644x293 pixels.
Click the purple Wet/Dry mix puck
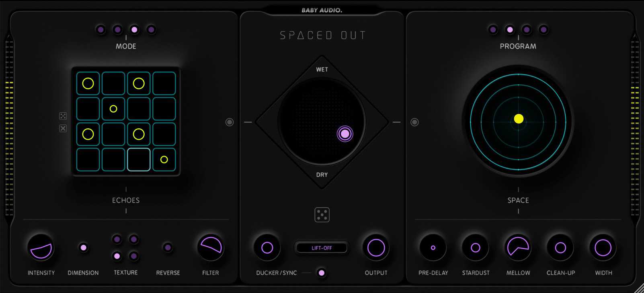tap(345, 134)
